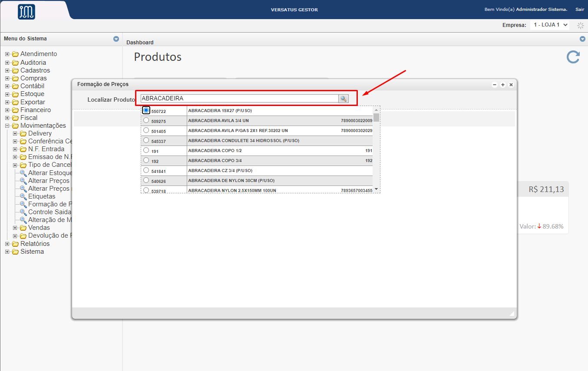The width and height of the screenshot is (588, 371).
Task: Click the dashboard refresh arrow icon
Action: (573, 57)
